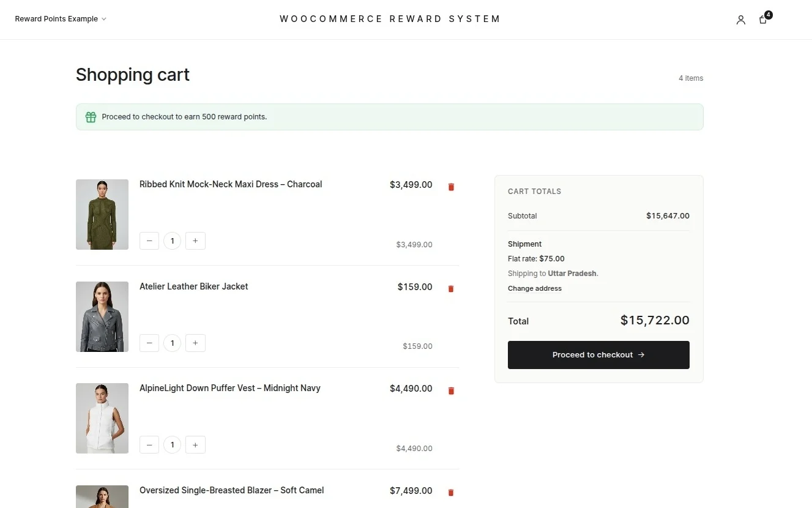Click the subtotal value $15,647.00
Image resolution: width=812 pixels, height=508 pixels.
point(668,216)
